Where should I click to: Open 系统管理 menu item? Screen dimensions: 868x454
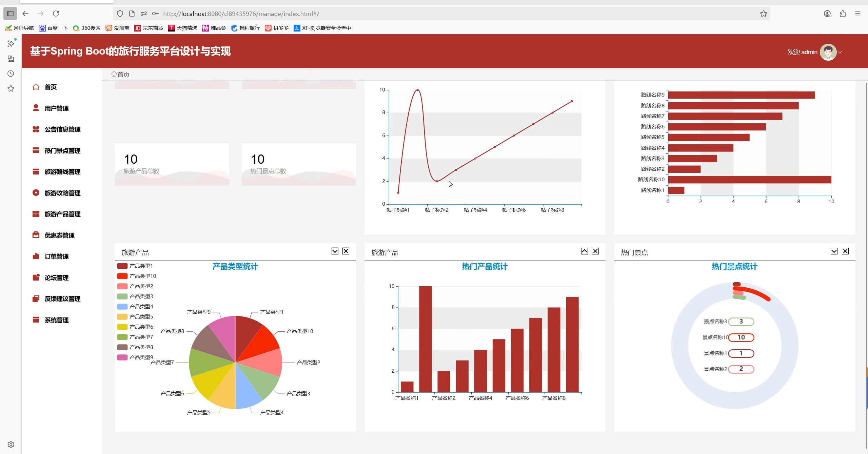(x=57, y=320)
